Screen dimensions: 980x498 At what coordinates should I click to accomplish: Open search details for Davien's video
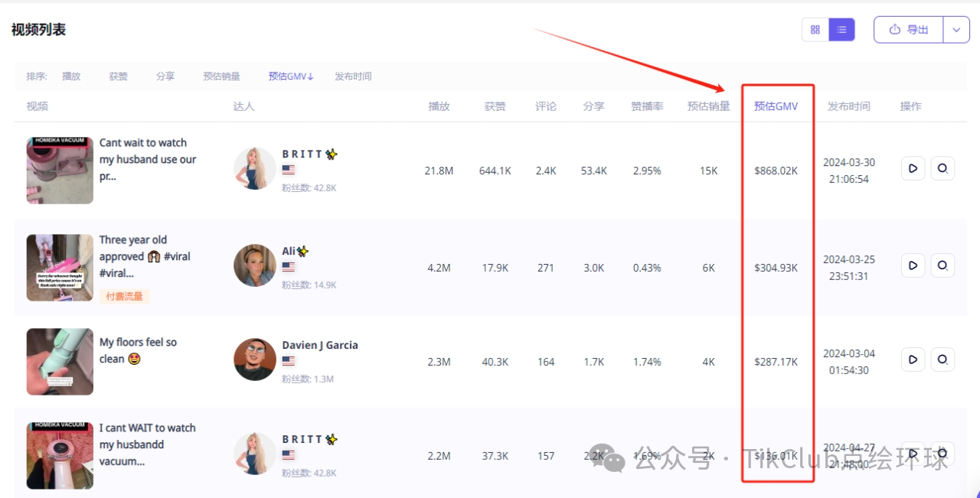(x=942, y=359)
